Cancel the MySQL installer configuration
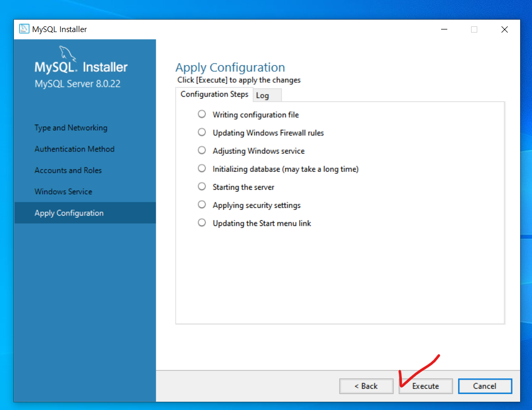This screenshot has width=532, height=410. (485, 386)
